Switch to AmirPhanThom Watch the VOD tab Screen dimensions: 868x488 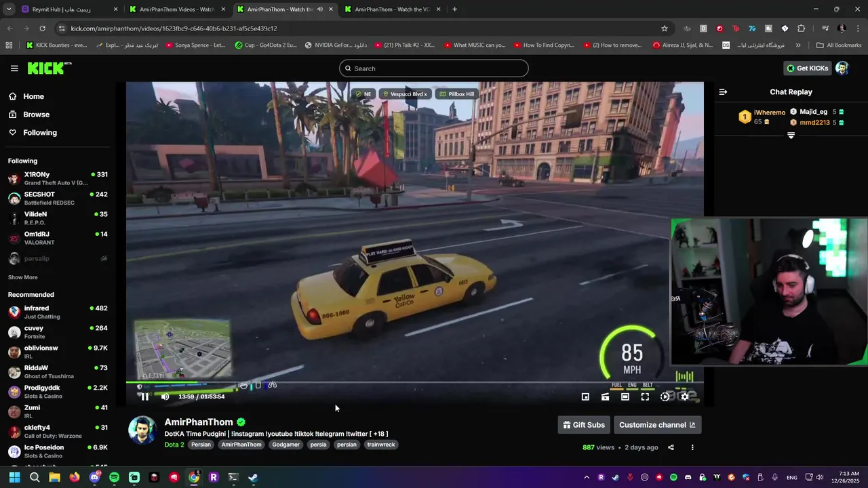tap(393, 9)
